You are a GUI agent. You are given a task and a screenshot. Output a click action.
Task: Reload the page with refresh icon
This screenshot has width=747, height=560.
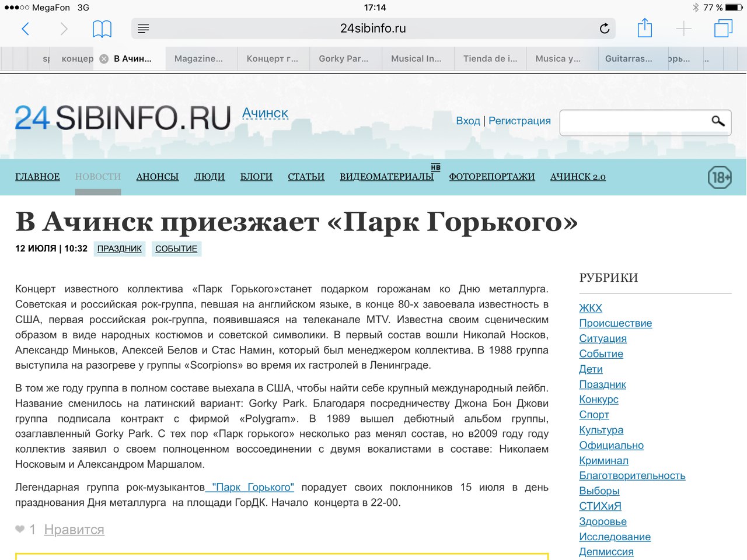(x=605, y=29)
